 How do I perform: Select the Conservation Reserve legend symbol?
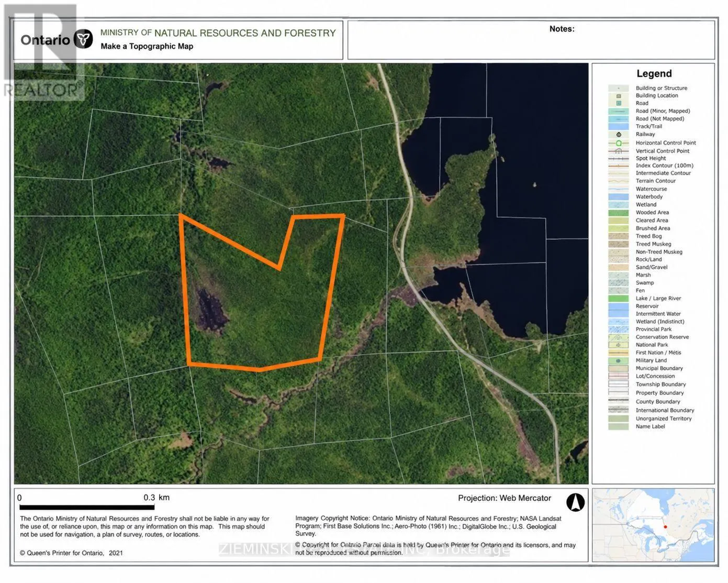[x=619, y=337]
